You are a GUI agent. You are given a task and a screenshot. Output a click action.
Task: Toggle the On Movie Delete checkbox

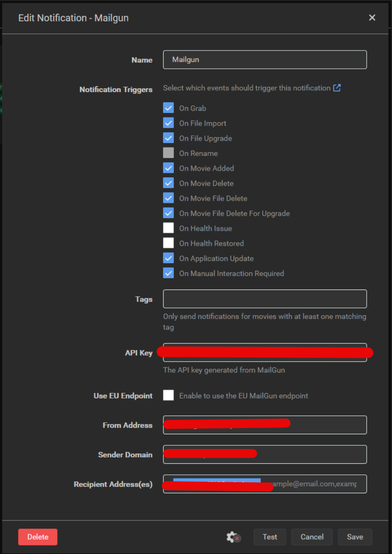pos(169,183)
